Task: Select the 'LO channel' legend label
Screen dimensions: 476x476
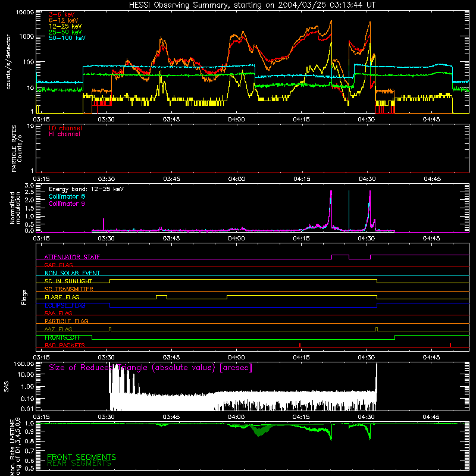Action: pos(65,128)
